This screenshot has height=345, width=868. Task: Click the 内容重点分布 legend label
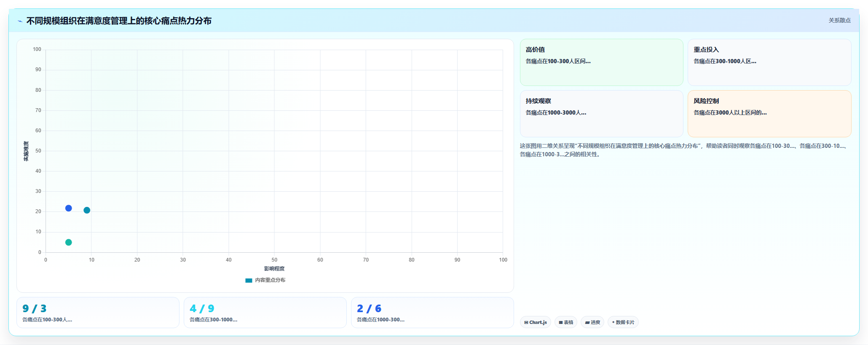click(x=270, y=280)
